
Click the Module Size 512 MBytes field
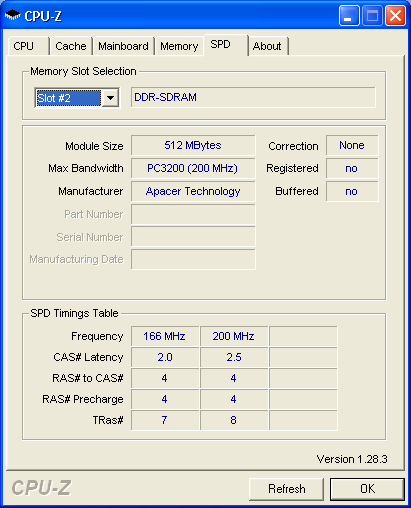(193, 145)
